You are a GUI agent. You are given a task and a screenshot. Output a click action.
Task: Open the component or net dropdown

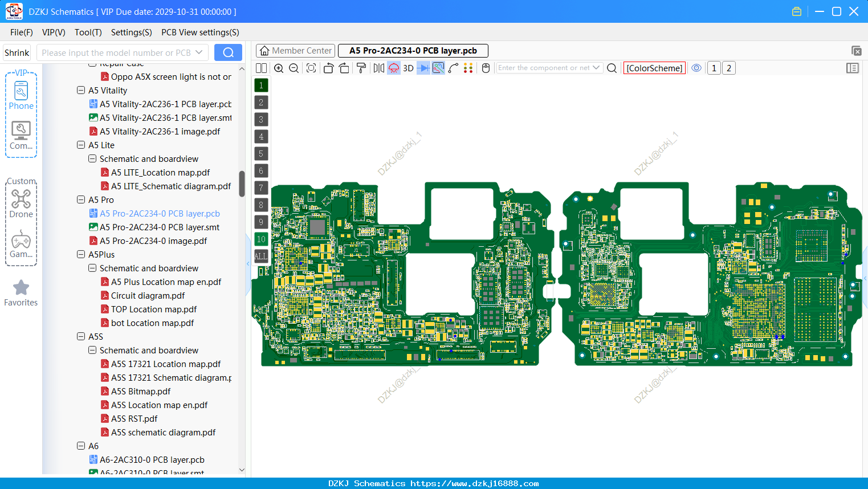[x=596, y=68]
